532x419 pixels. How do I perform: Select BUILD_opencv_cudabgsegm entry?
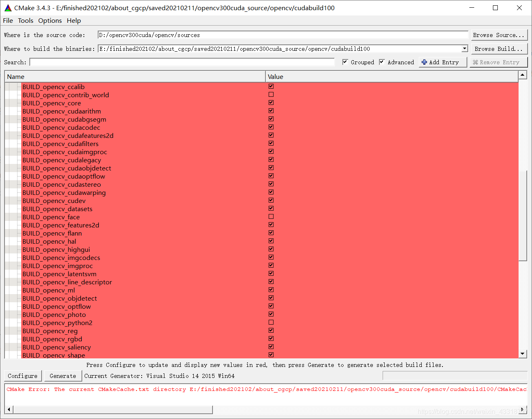[64, 120]
